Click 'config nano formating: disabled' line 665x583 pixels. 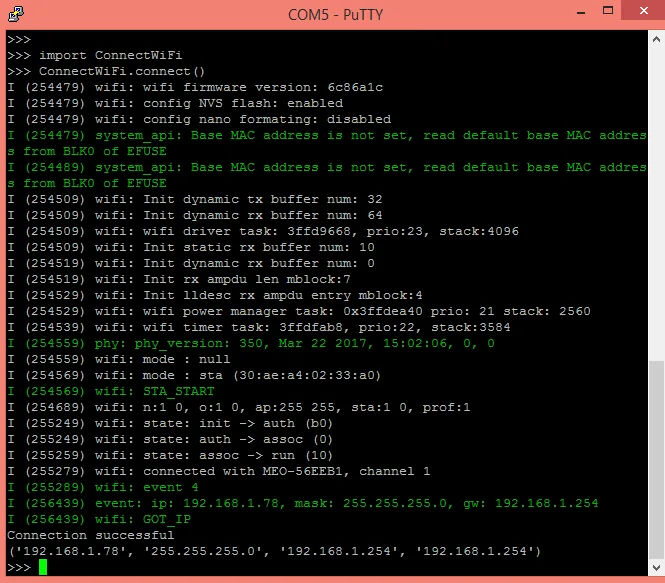click(x=199, y=119)
